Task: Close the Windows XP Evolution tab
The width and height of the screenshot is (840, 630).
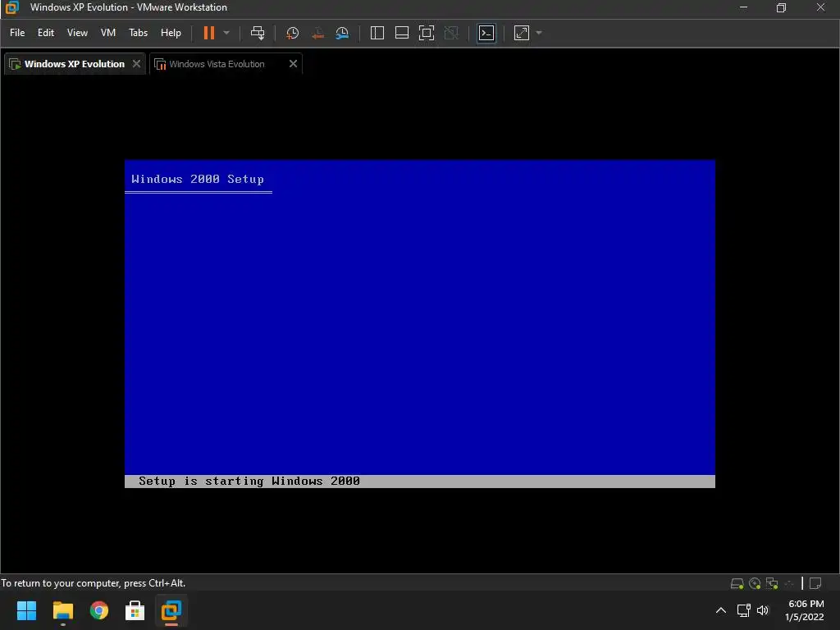Action: [x=137, y=64]
